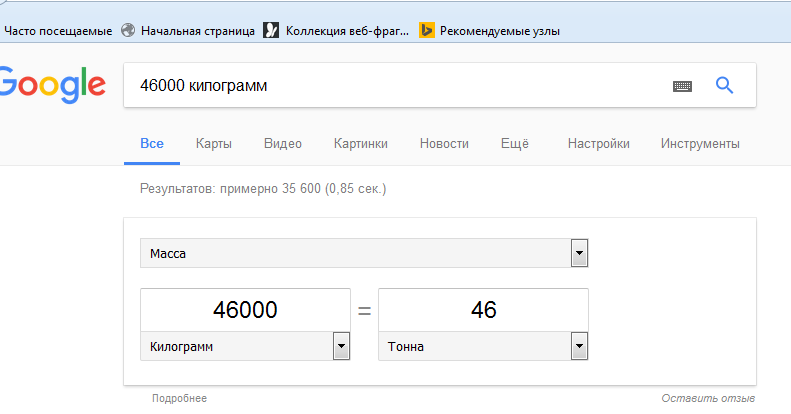Switch to the Видео tab

coord(283,144)
